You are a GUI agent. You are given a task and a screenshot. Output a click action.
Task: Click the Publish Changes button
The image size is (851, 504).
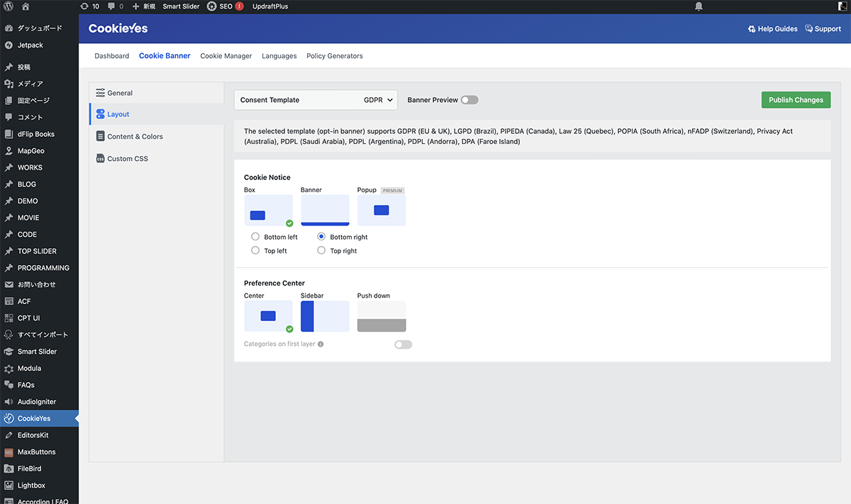pos(796,100)
